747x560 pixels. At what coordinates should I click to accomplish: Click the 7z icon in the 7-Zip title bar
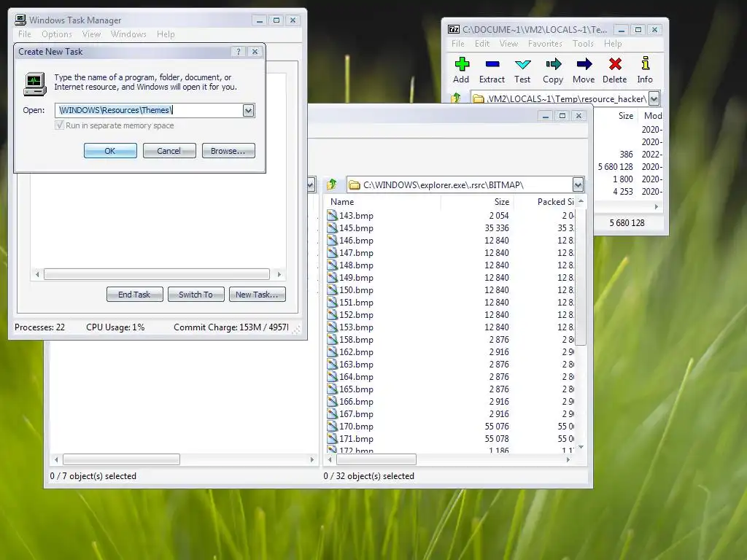[x=454, y=29]
